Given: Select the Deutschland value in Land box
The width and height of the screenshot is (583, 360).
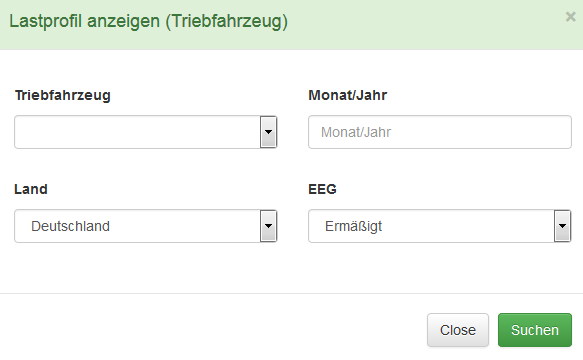Looking at the screenshot, I should point(70,226).
